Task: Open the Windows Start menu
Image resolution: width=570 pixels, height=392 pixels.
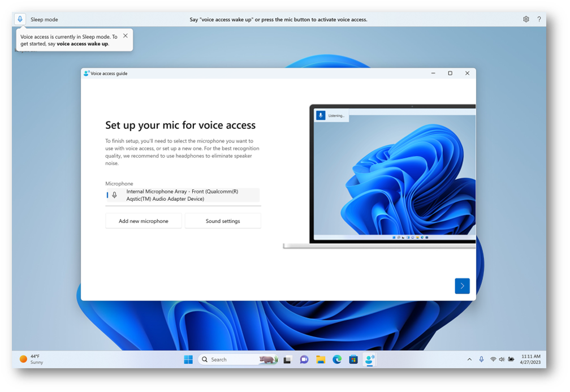Action: tap(188, 359)
